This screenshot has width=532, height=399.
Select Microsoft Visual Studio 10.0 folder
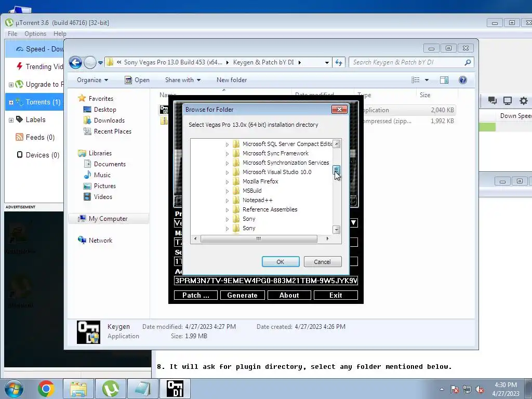click(277, 172)
